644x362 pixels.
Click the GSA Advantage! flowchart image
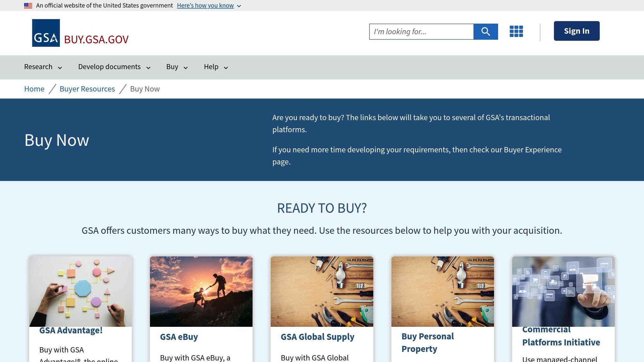pyautogui.click(x=80, y=292)
